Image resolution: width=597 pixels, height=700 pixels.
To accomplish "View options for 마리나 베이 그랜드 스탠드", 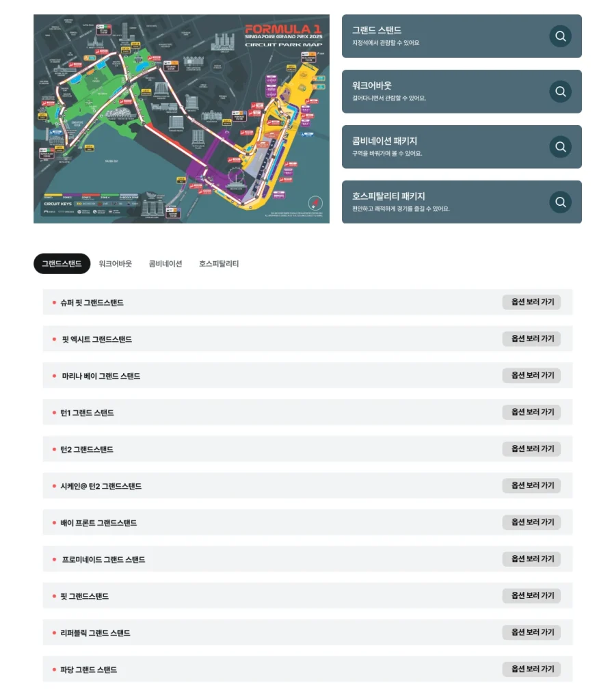I will [x=531, y=375].
